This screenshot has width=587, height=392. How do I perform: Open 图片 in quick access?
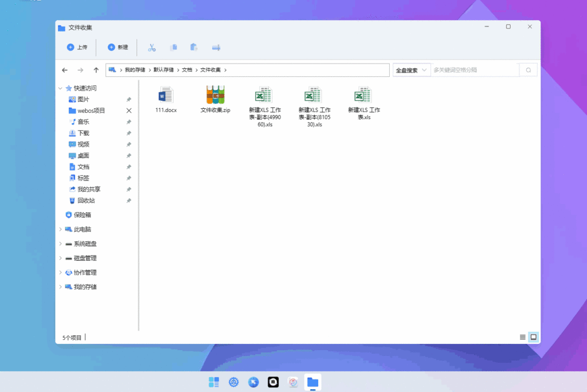click(83, 100)
